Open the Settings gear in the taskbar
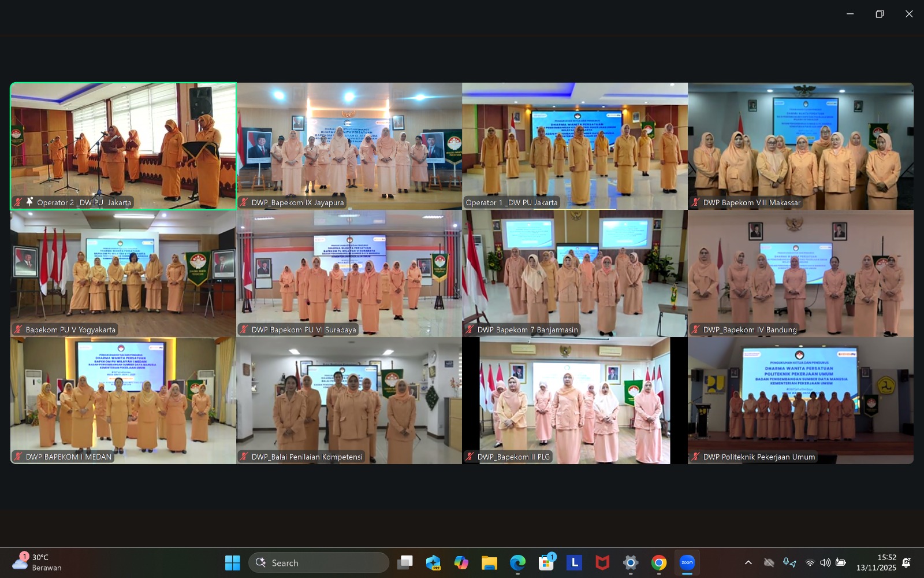The image size is (924, 578). 631,562
